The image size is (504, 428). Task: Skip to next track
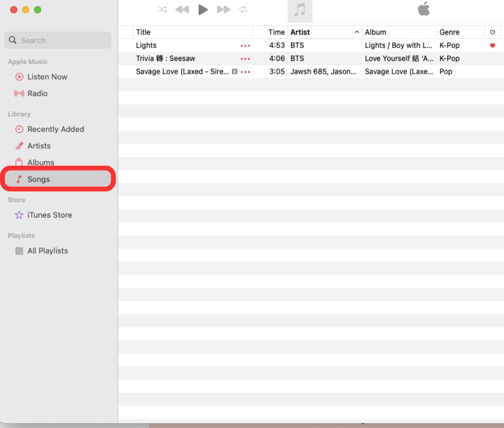tap(224, 9)
